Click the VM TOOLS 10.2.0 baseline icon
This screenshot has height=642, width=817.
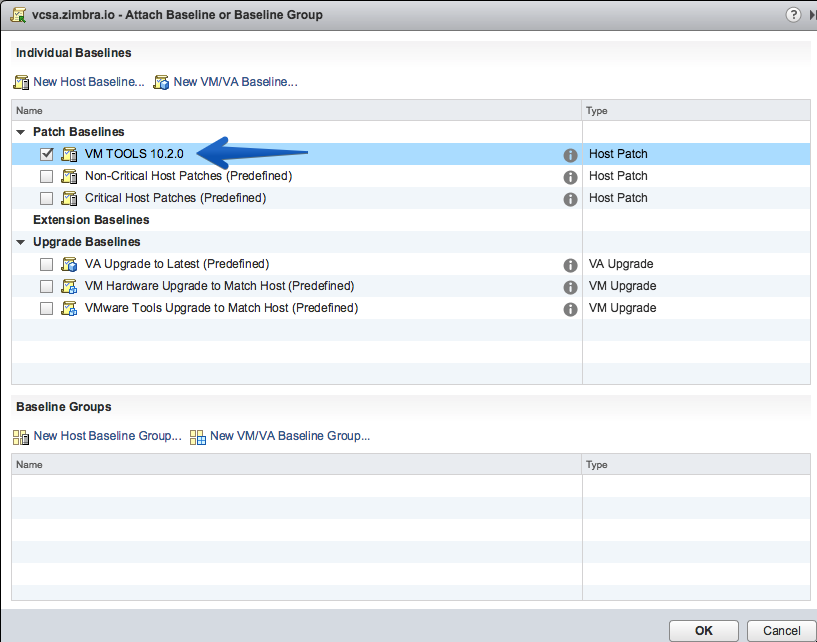69,154
